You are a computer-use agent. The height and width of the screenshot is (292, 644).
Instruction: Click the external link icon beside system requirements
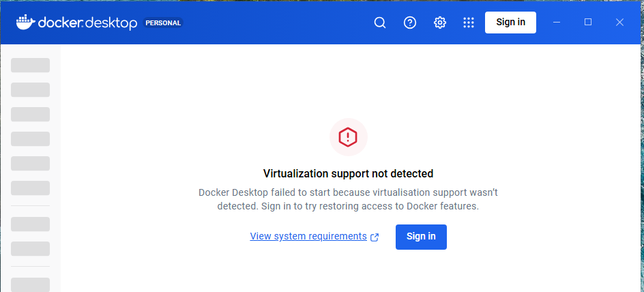tap(375, 237)
